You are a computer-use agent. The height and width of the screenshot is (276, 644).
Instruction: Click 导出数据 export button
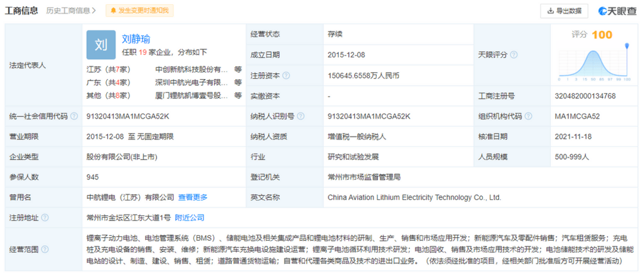564,11
